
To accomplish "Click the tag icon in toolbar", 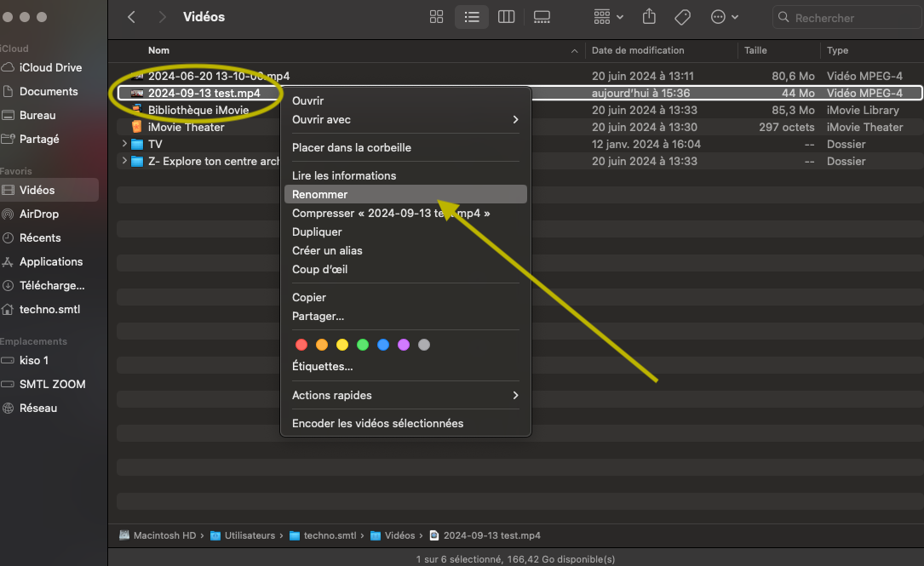I will point(682,17).
